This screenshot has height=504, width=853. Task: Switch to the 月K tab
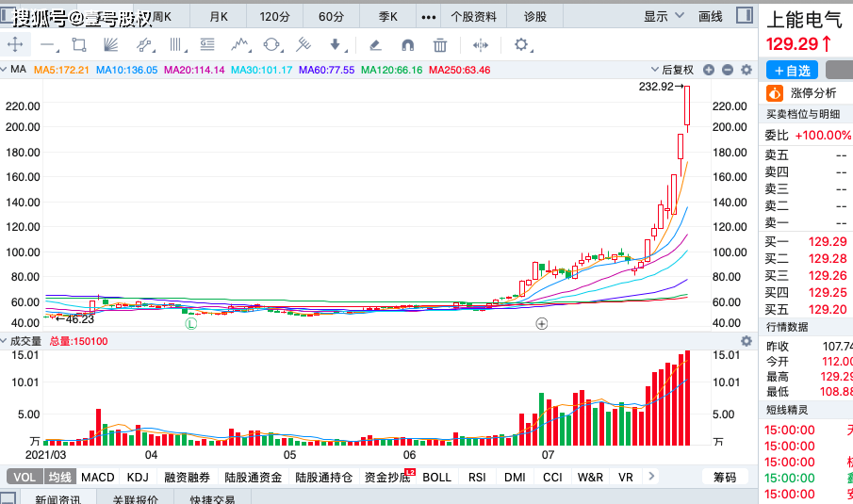tap(219, 16)
